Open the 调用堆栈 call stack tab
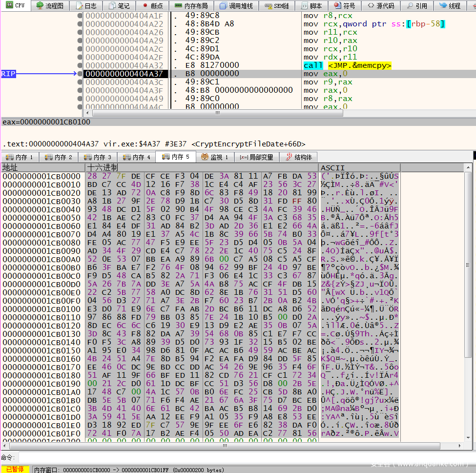This screenshot has width=476, height=473. pos(236,6)
